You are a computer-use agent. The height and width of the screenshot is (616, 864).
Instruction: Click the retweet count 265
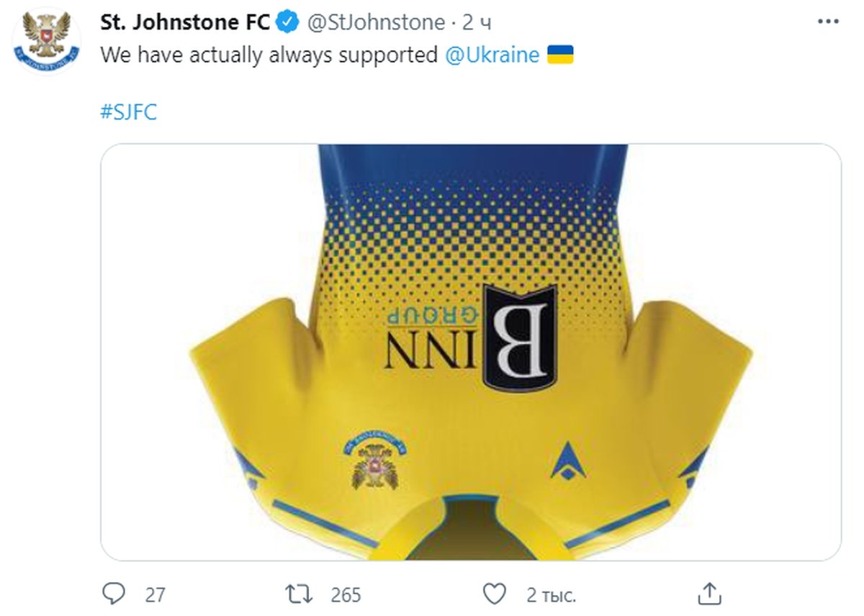[x=346, y=595]
